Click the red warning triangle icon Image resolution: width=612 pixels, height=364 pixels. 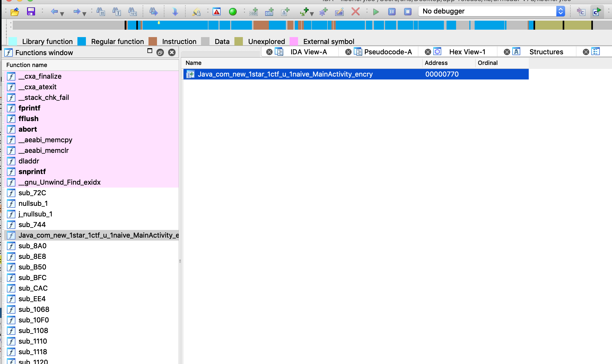coord(217,12)
